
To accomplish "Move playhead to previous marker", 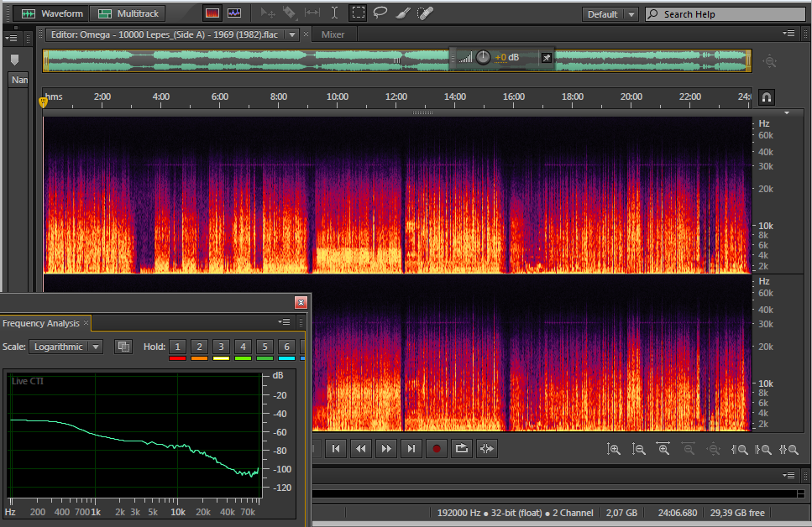I will 336,449.
